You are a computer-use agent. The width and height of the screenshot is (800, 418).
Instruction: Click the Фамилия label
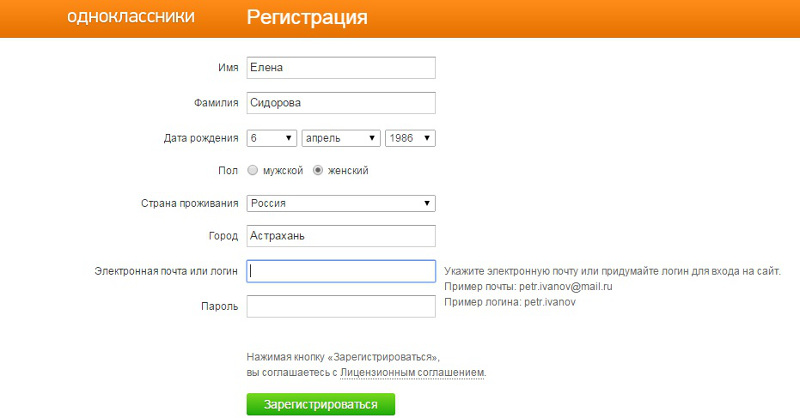216,103
